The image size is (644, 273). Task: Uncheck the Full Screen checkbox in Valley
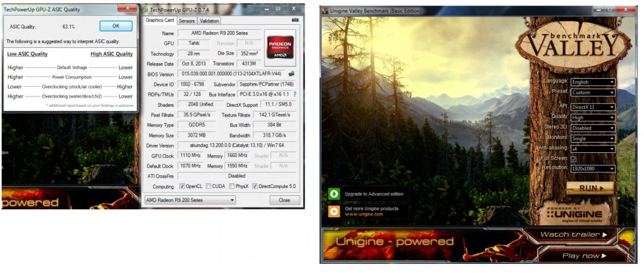click(x=573, y=159)
